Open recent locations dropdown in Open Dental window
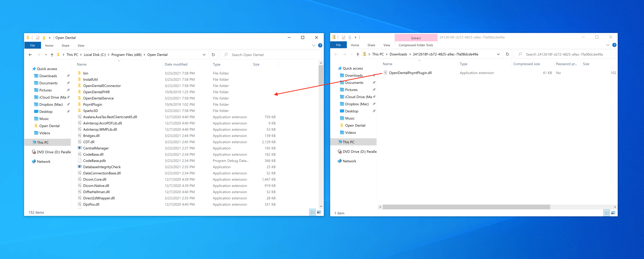 tap(46, 55)
